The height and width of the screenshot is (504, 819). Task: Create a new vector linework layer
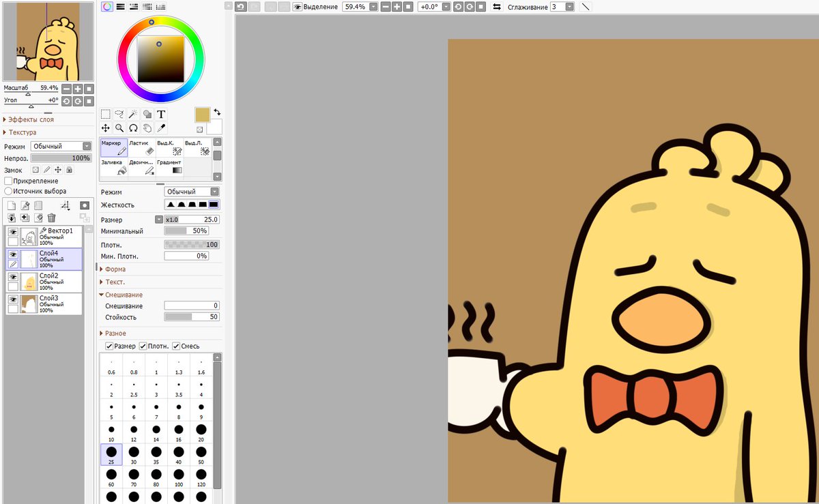[25, 205]
